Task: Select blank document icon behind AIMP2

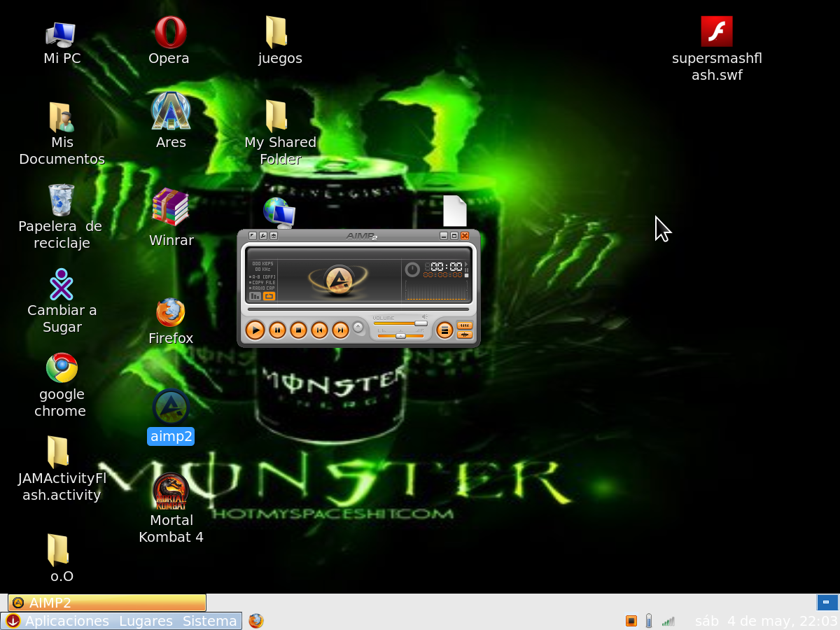Action: point(454,211)
